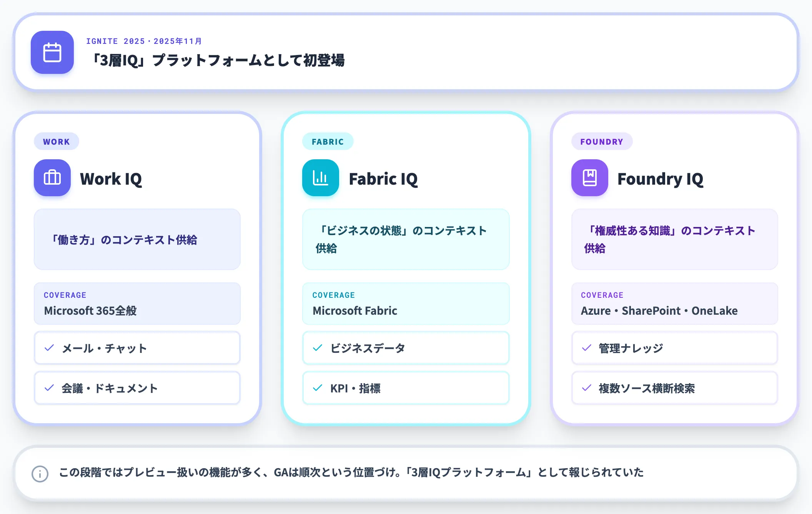Click the 「権威性ある知識」のコンテキスト供給 box
812x514 pixels.
coord(675,239)
